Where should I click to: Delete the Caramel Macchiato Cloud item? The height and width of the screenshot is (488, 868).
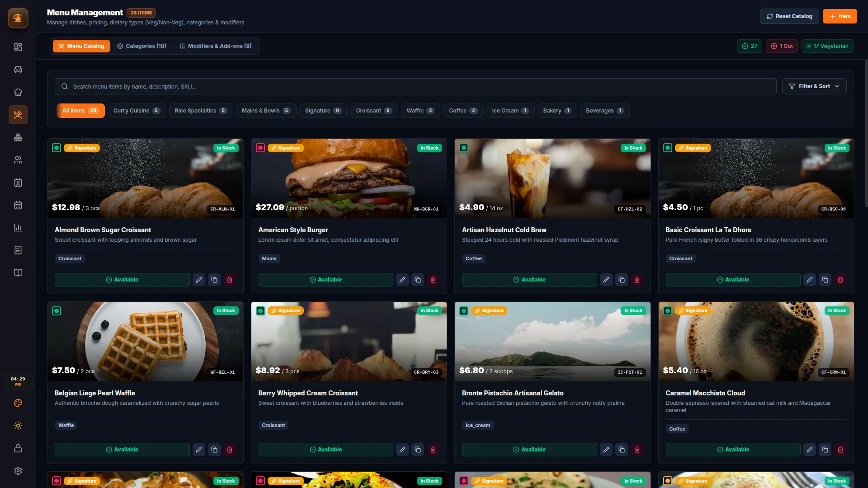(x=840, y=450)
